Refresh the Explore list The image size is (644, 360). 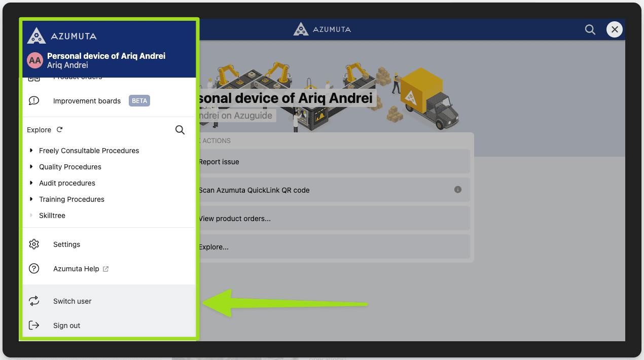[59, 130]
